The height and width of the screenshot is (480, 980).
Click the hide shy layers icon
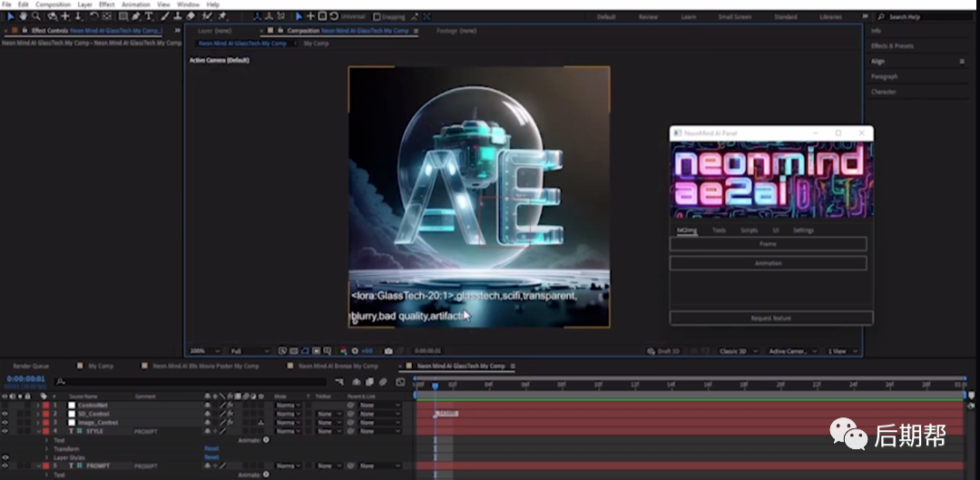pyautogui.click(x=357, y=382)
